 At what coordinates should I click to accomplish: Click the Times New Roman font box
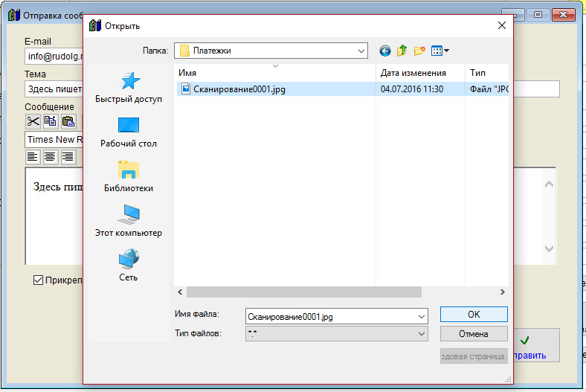(54, 139)
